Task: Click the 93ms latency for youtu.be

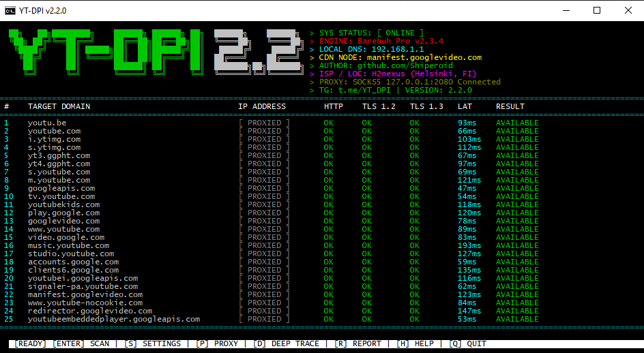Action: coord(467,123)
